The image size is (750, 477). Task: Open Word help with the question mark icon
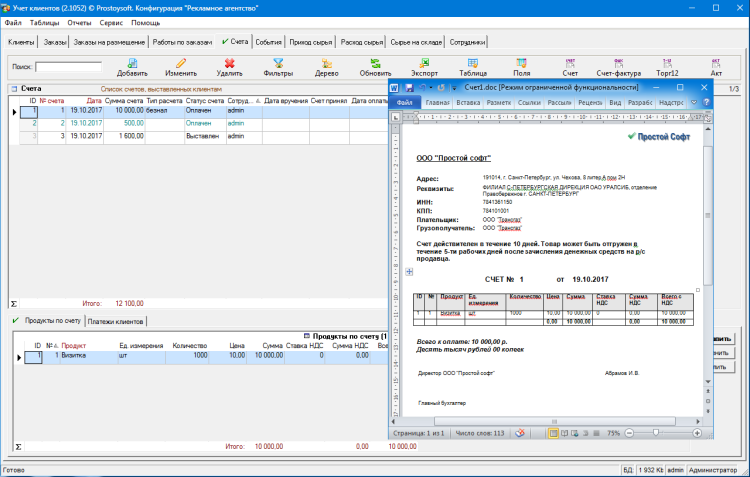(707, 103)
